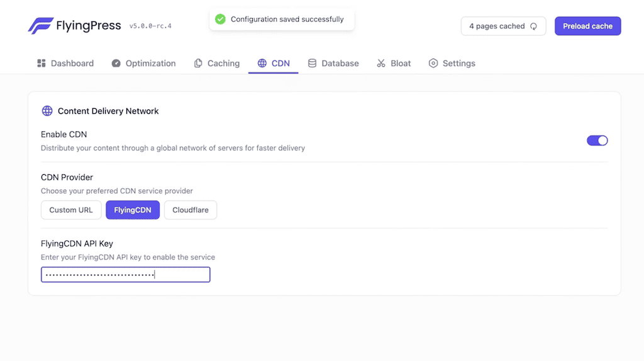Focus the FlyingCDN API Key field
Screen dimensions: 644x361
point(126,274)
